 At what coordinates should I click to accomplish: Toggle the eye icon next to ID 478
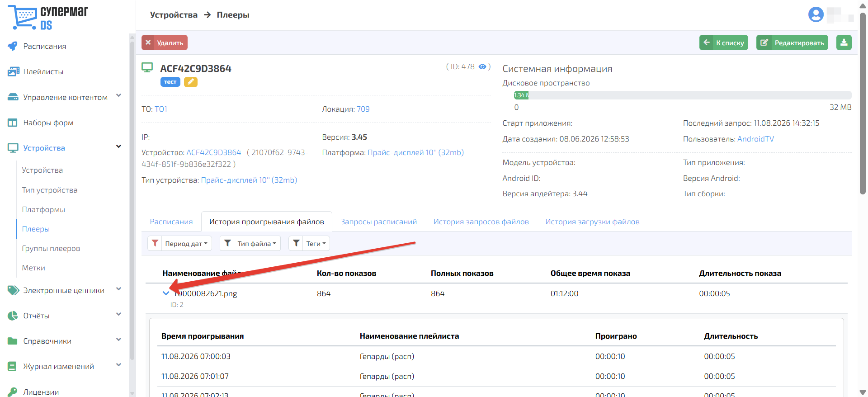coord(482,66)
